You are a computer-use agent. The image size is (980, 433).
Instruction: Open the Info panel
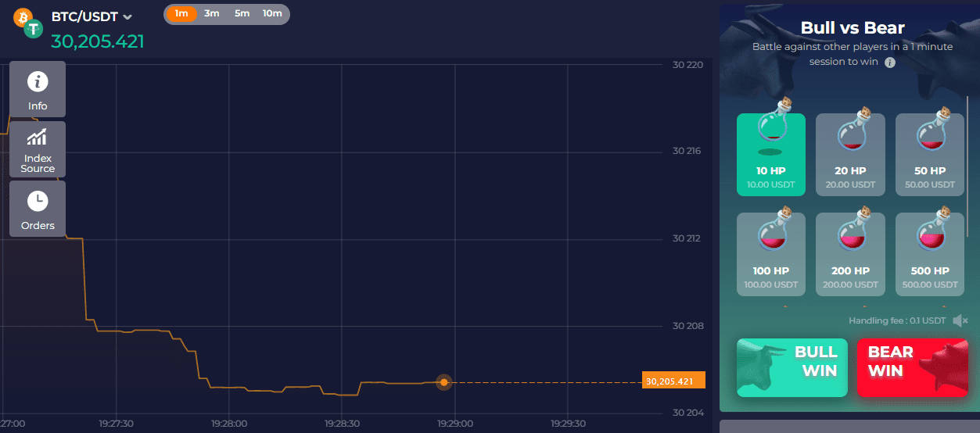[38, 89]
